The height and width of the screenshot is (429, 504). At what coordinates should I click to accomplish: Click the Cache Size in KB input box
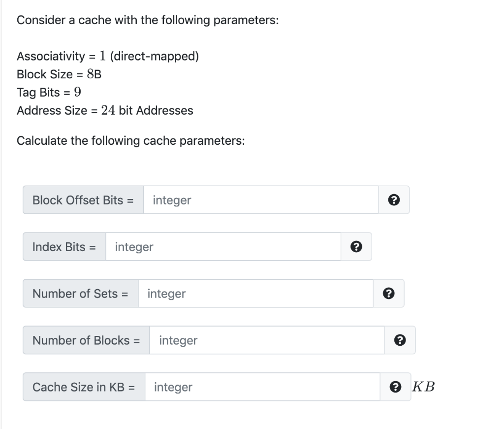coord(261,387)
